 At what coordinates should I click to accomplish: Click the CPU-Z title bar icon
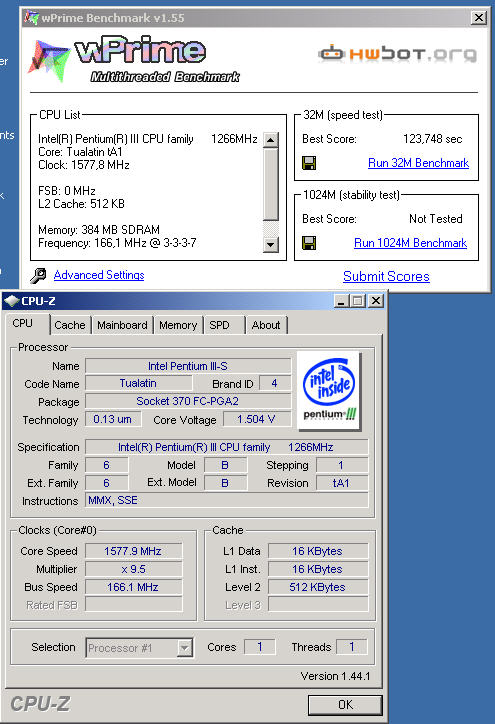(x=11, y=301)
